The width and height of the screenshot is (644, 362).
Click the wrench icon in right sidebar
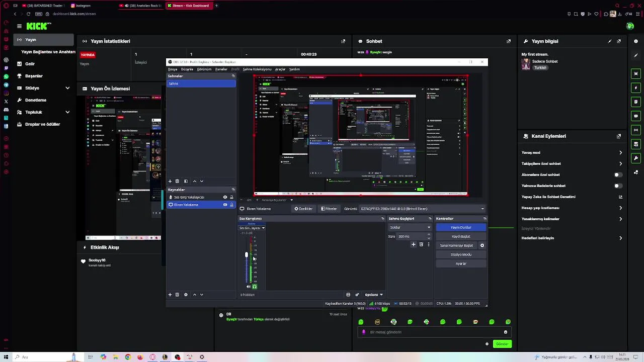(x=636, y=158)
